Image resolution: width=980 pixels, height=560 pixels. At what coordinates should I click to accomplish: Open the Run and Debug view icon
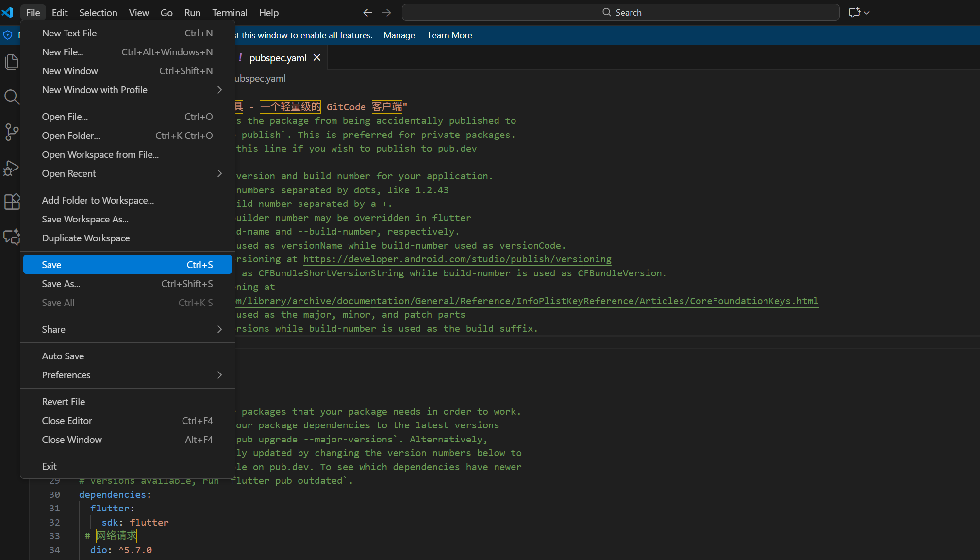coord(11,168)
